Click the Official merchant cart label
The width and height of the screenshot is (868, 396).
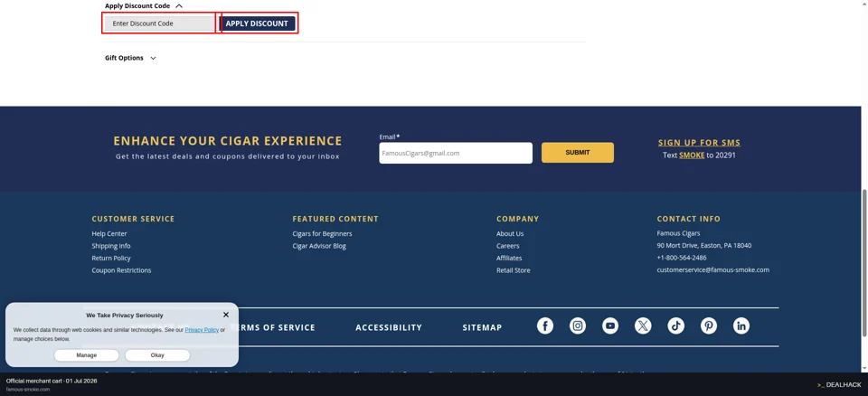[51, 381]
